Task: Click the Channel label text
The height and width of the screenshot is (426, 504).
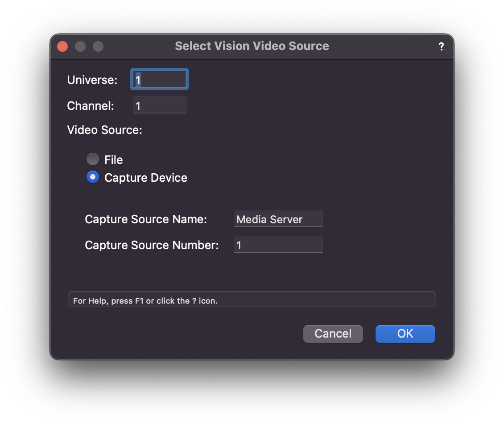Action: (x=91, y=106)
